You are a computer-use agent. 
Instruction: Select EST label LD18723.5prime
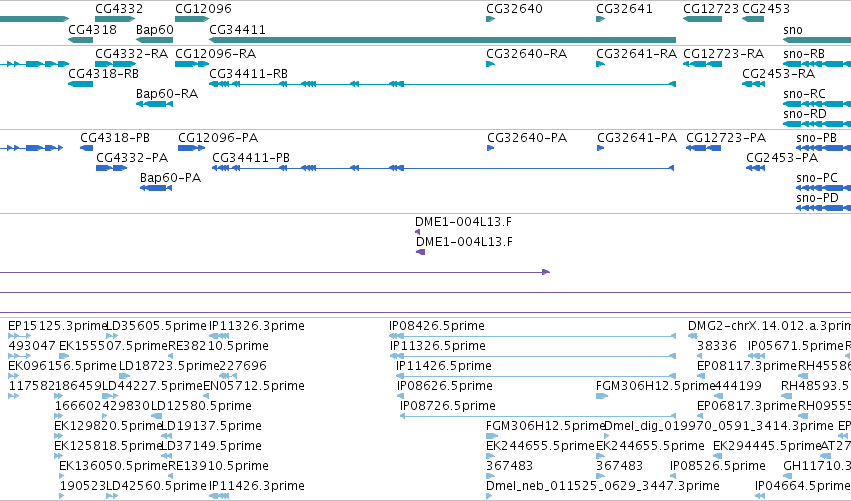[169, 366]
